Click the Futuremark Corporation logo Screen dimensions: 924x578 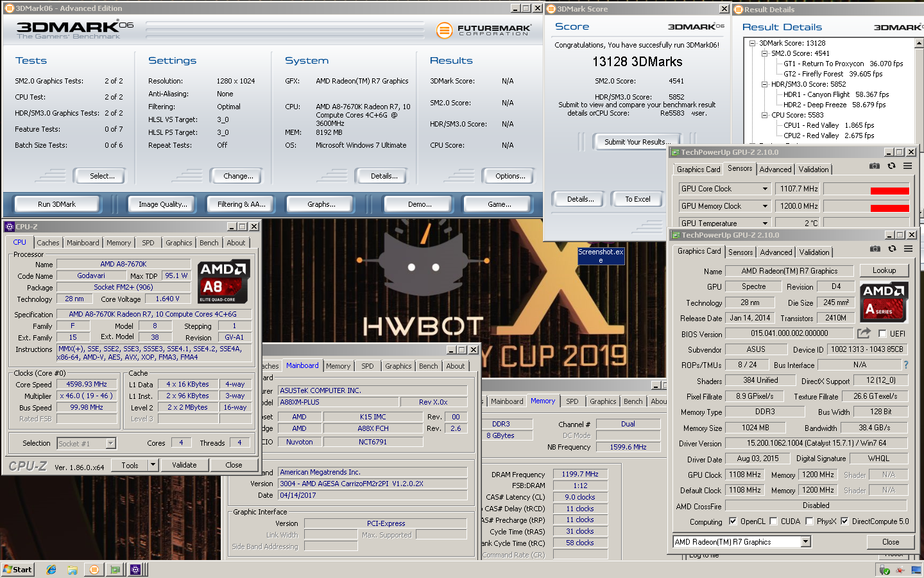[x=483, y=30]
